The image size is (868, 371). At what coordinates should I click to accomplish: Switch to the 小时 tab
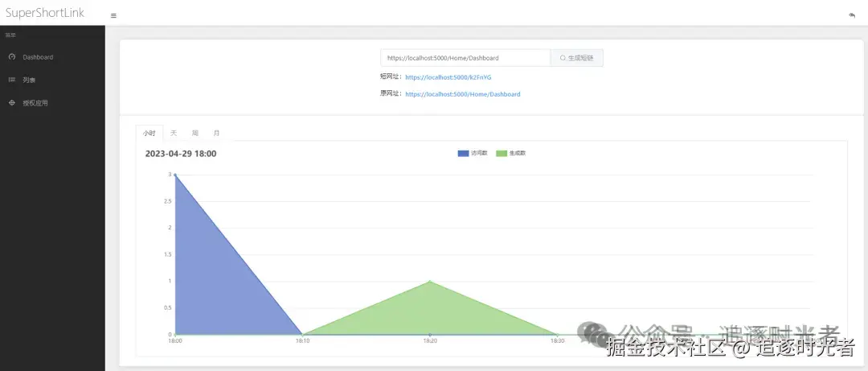149,133
